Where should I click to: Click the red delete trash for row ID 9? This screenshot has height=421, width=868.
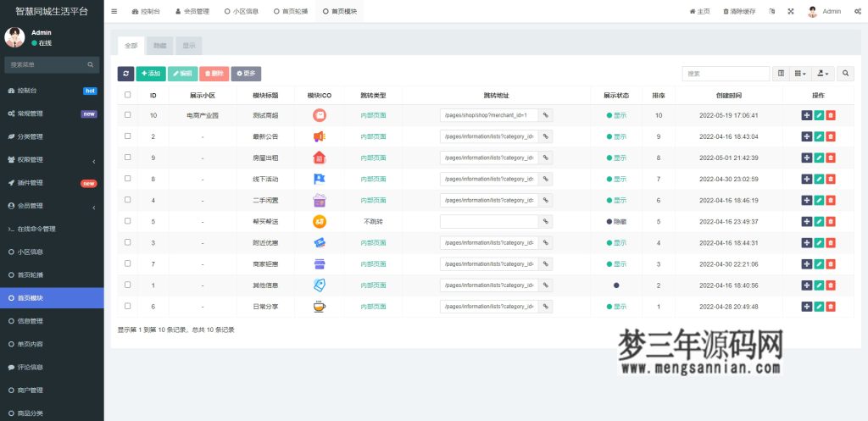[831, 158]
